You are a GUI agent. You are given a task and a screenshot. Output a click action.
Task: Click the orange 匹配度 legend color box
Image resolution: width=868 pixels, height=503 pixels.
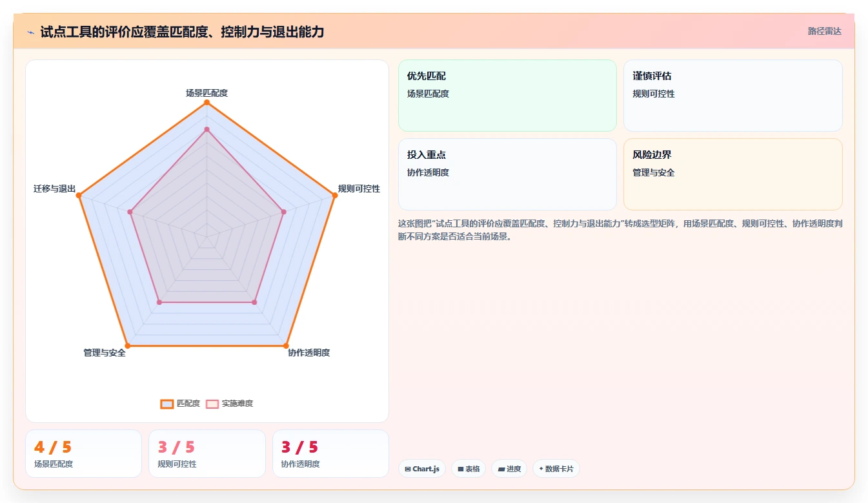tap(167, 404)
